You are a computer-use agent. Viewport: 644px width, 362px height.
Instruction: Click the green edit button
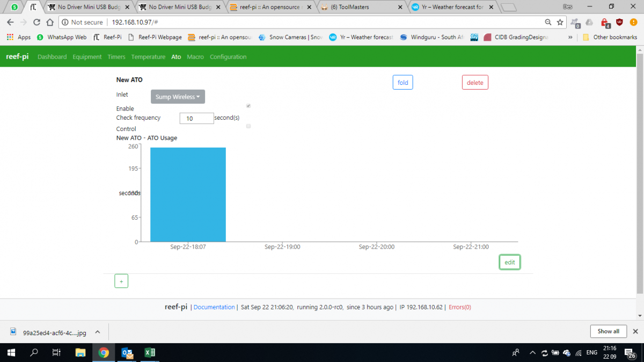point(510,262)
